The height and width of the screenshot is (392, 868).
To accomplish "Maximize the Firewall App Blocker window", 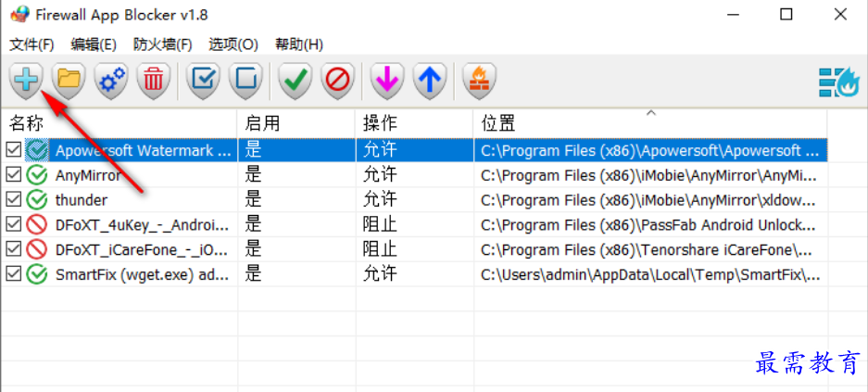I will tap(786, 15).
